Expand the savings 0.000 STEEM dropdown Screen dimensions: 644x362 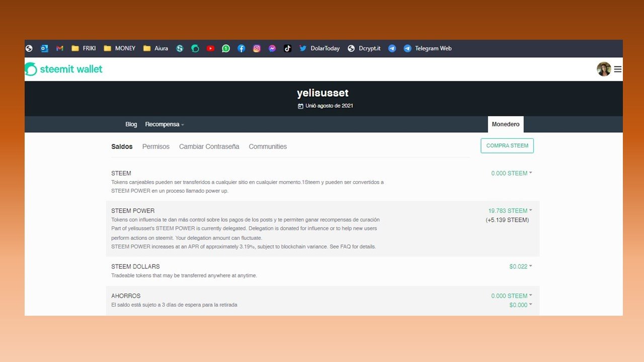click(x=512, y=296)
